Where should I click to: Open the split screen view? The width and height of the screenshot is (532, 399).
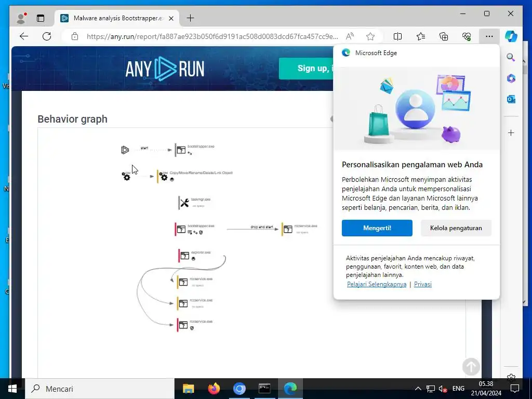coord(397,36)
